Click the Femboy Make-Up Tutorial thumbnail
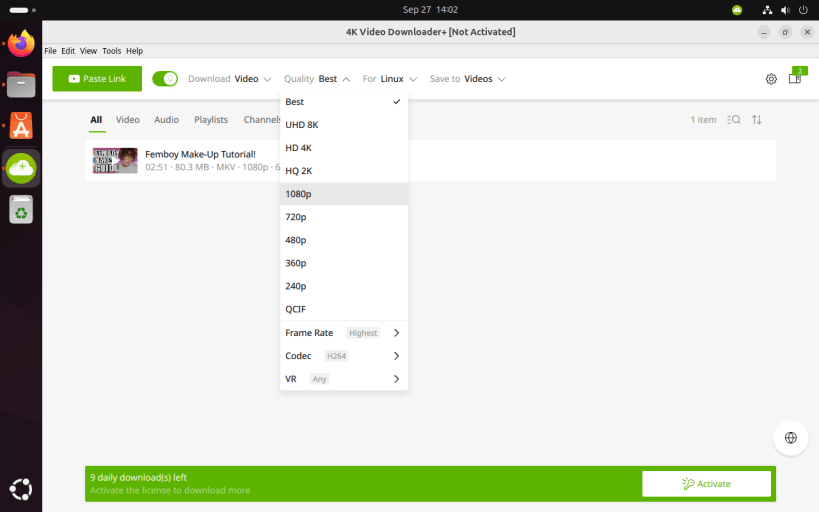This screenshot has width=819, height=512. point(115,160)
